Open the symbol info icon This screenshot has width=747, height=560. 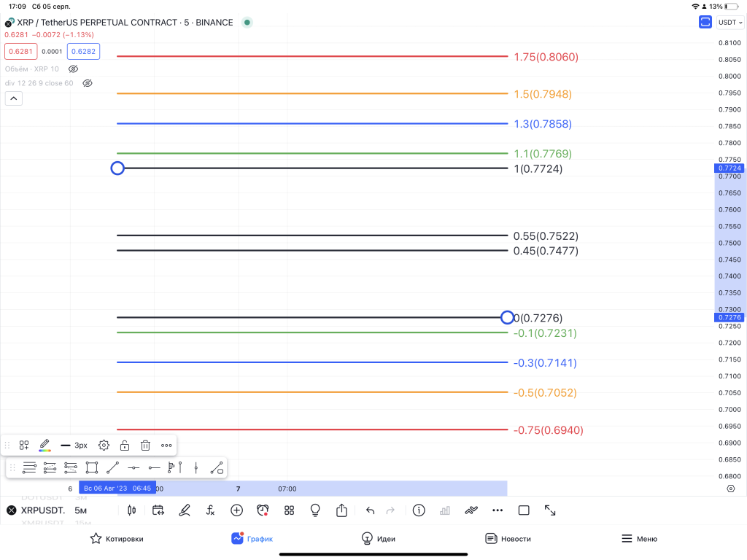click(x=419, y=510)
